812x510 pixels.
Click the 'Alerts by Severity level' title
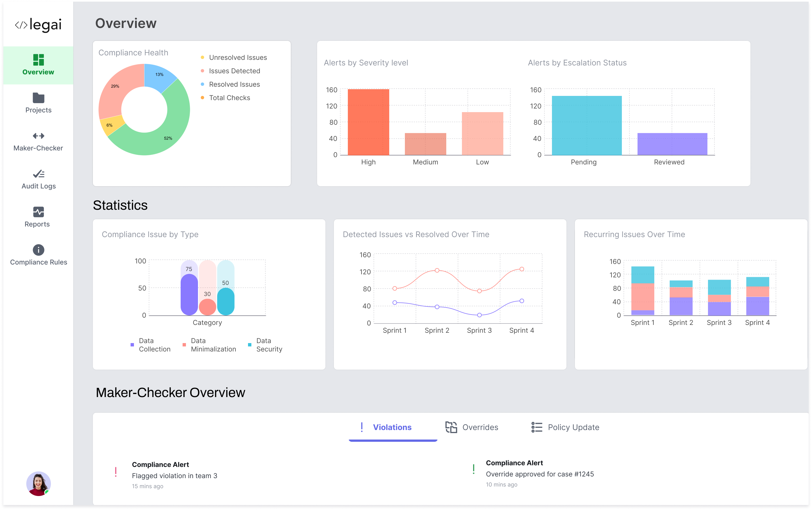tap(366, 63)
